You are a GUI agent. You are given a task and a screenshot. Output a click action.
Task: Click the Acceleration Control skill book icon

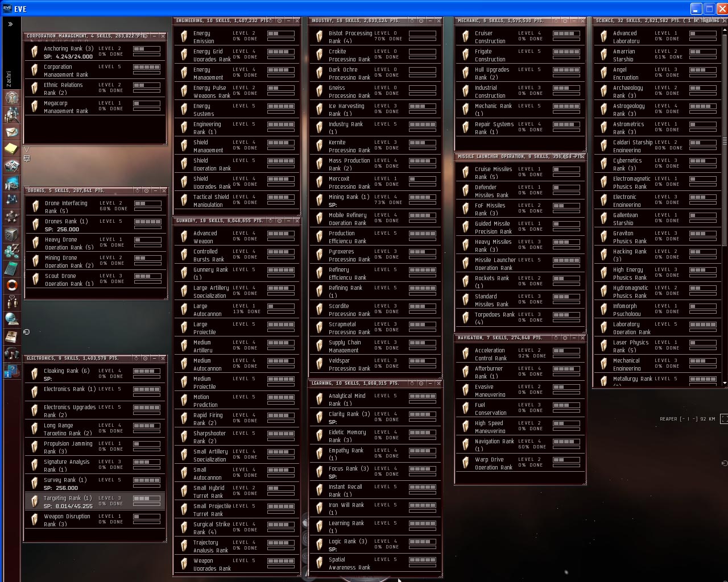[x=466, y=354]
